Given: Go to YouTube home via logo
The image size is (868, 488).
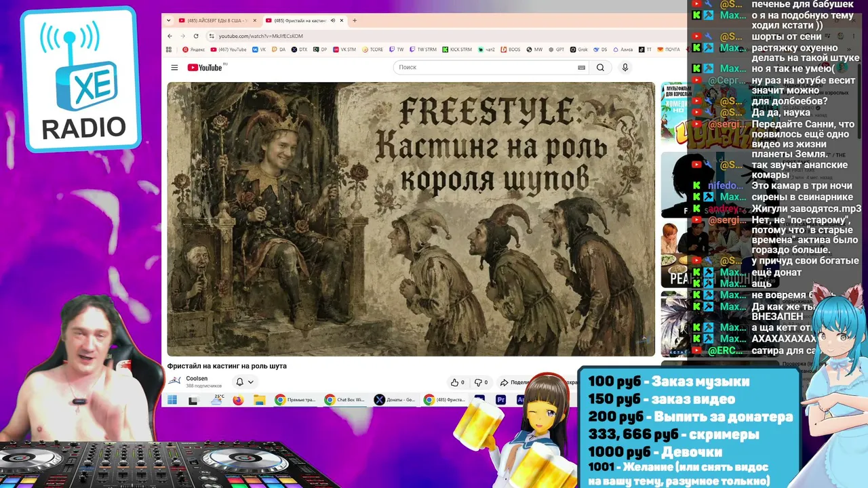Looking at the screenshot, I should click(205, 67).
